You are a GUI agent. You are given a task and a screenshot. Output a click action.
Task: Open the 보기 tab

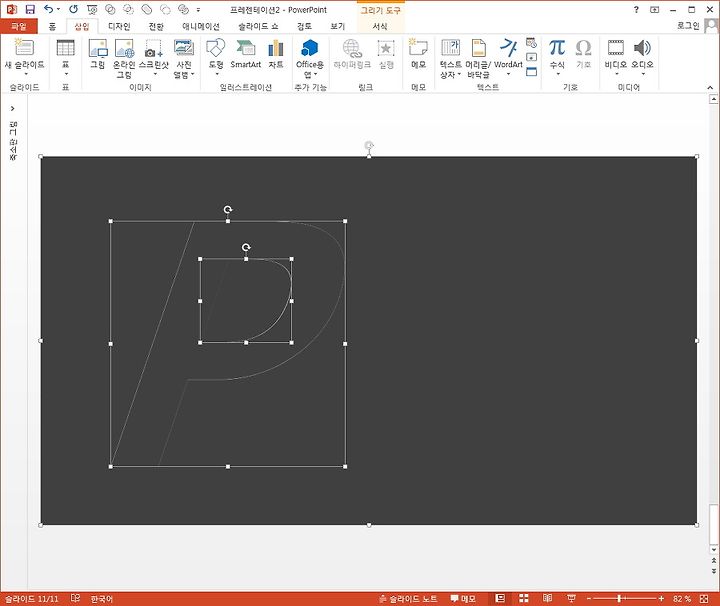(x=338, y=27)
